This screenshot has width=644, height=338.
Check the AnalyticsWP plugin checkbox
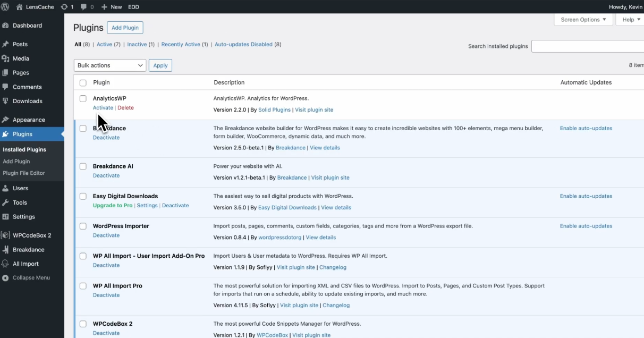pos(83,98)
